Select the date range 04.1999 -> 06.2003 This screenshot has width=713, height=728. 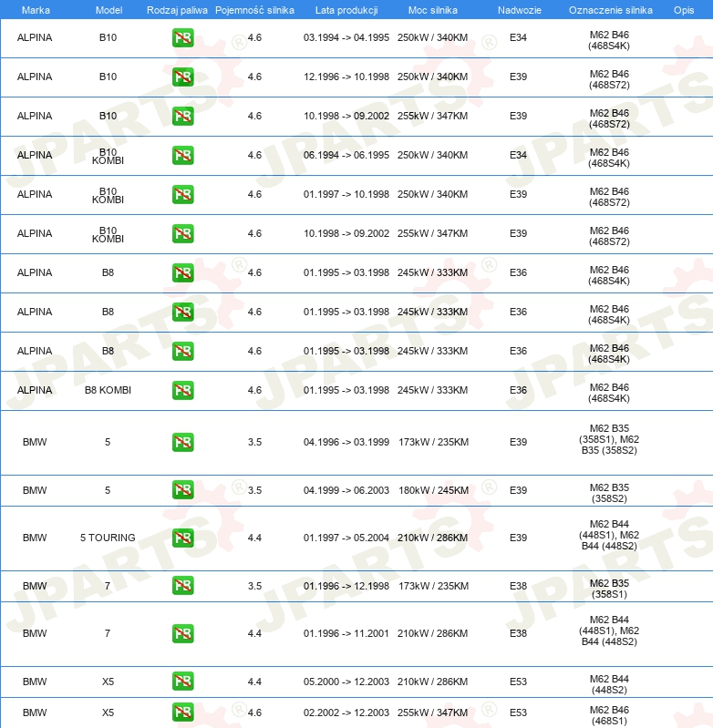(x=346, y=490)
